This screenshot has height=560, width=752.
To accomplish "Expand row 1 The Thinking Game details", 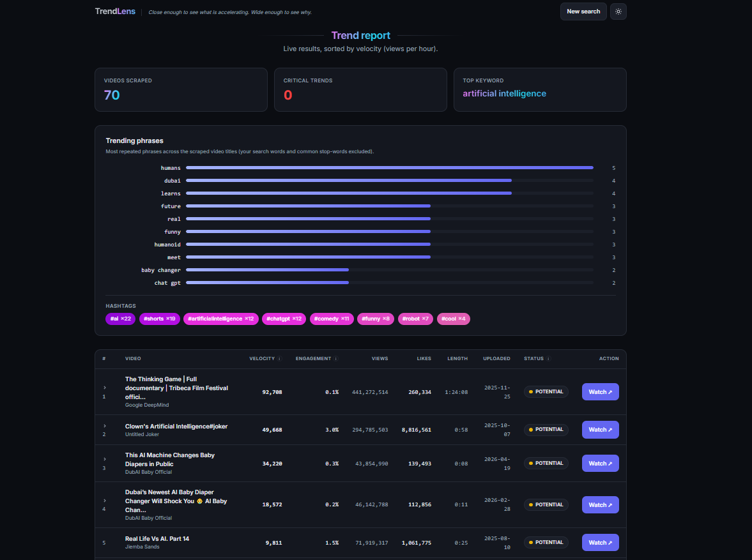I will point(105,388).
